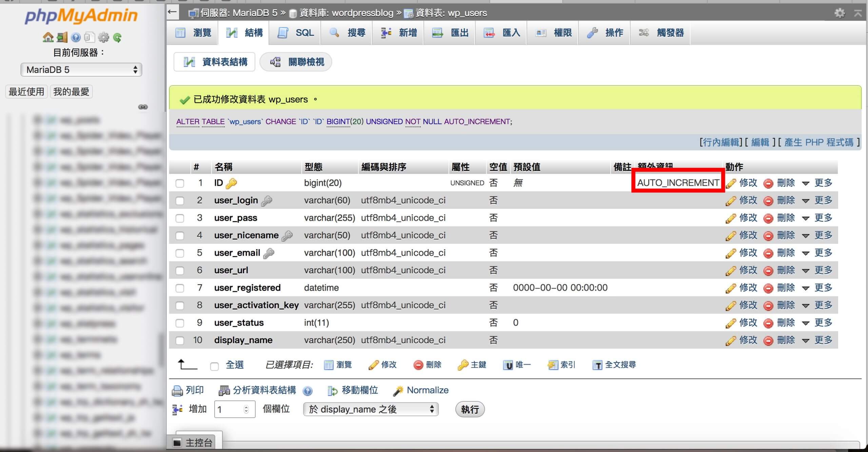The height and width of the screenshot is (452, 868).
Task: Click the primary key icon in bulk actions
Action: [x=462, y=365]
